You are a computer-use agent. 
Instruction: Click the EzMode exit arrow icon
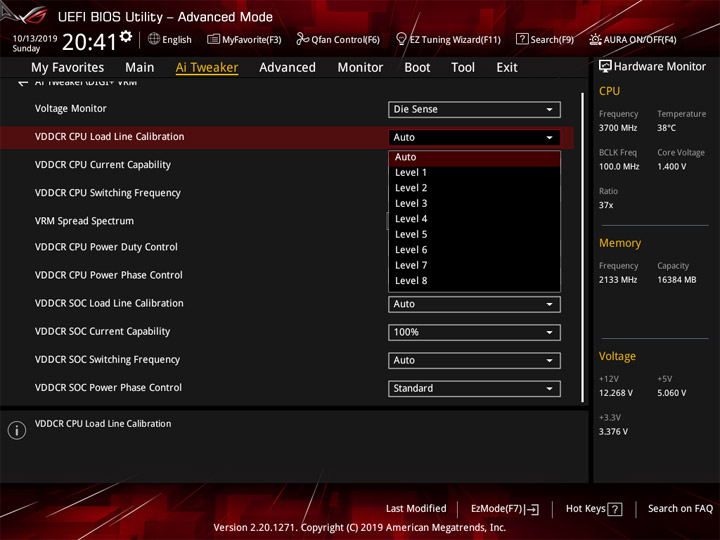[532, 509]
